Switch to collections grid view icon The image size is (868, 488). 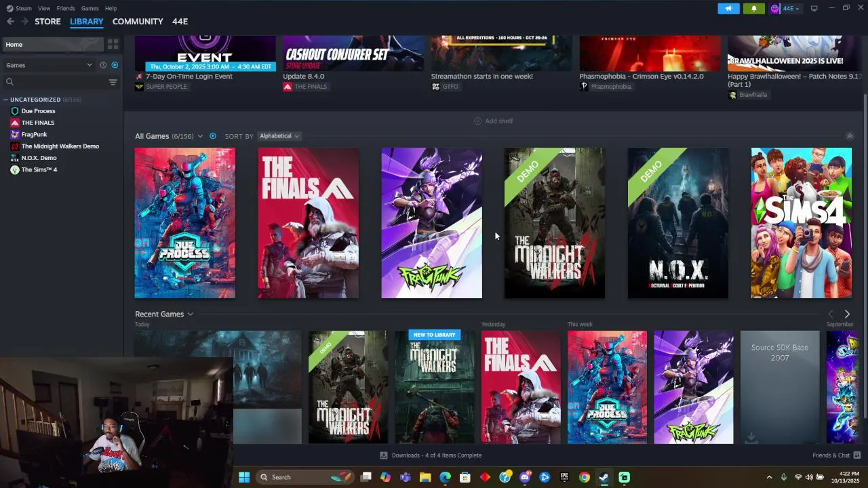click(113, 45)
